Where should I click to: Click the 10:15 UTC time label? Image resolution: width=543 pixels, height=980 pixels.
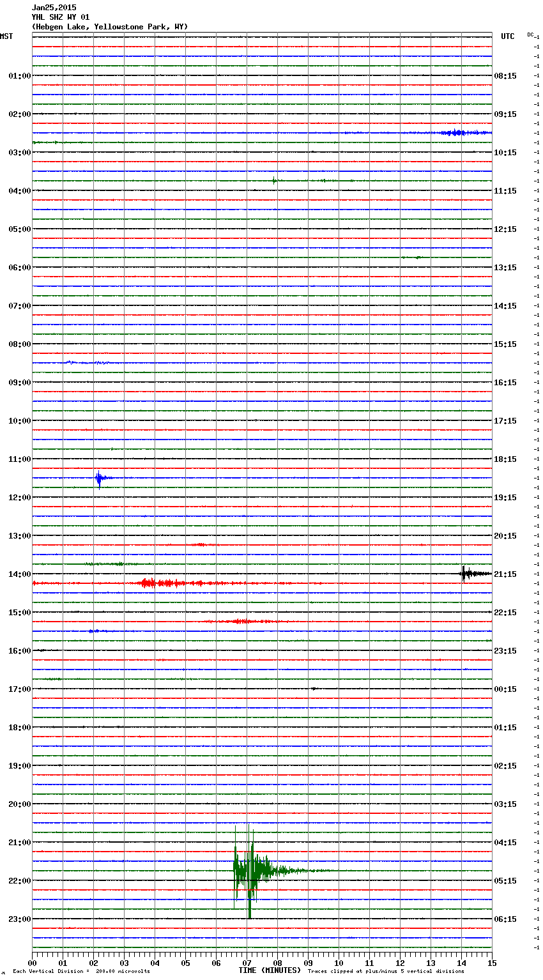click(505, 153)
